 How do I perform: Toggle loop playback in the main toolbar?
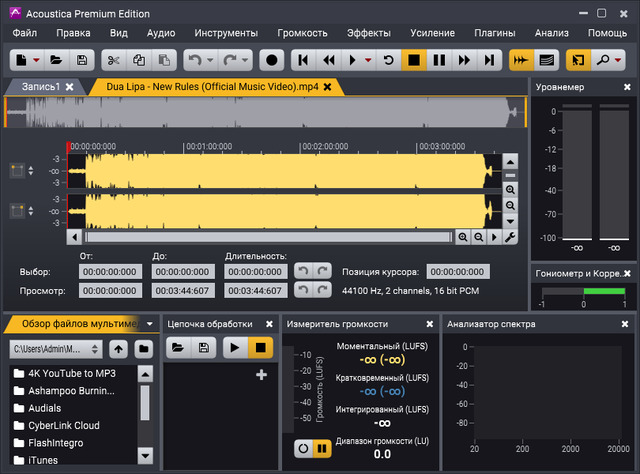pos(387,60)
